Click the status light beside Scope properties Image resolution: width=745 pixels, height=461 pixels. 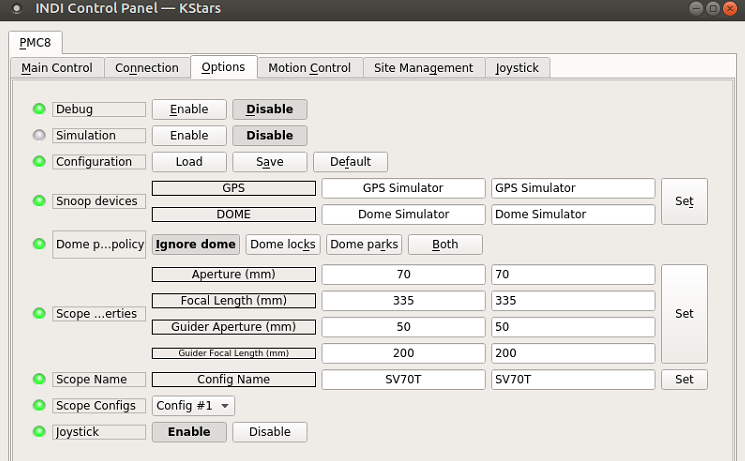click(39, 313)
